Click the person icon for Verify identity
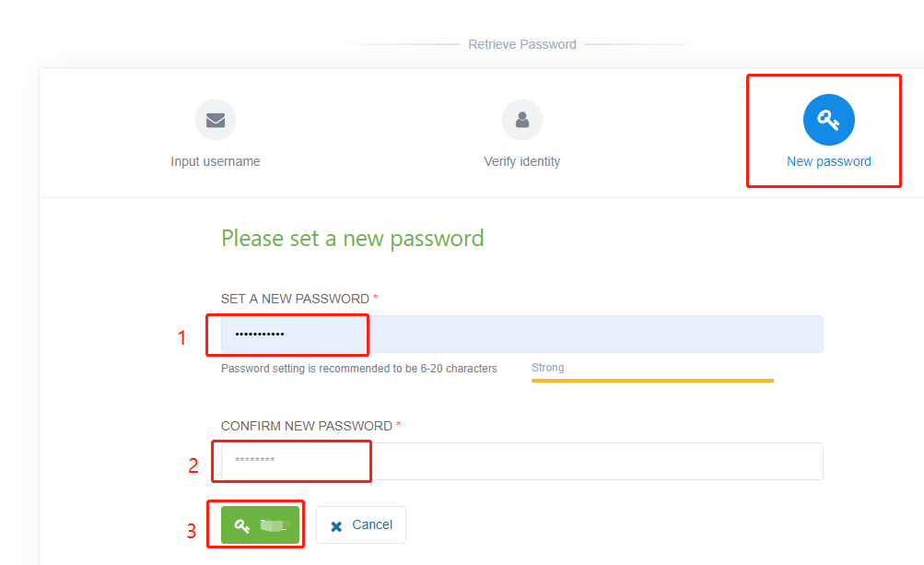Viewport: 924px width, 565px height. (522, 120)
